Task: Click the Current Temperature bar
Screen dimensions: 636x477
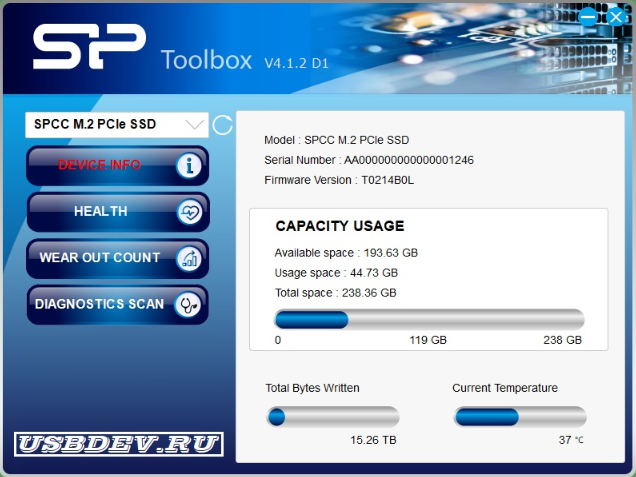Action: (x=520, y=417)
